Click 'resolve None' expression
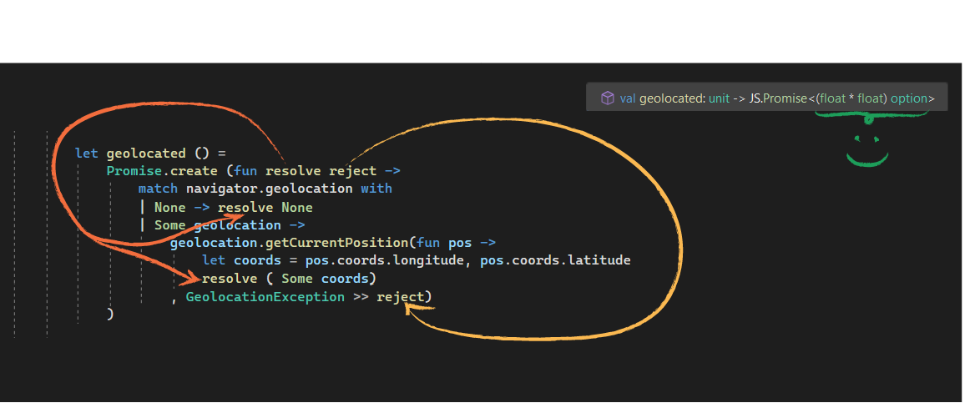The width and height of the screenshot is (980, 403). click(265, 207)
